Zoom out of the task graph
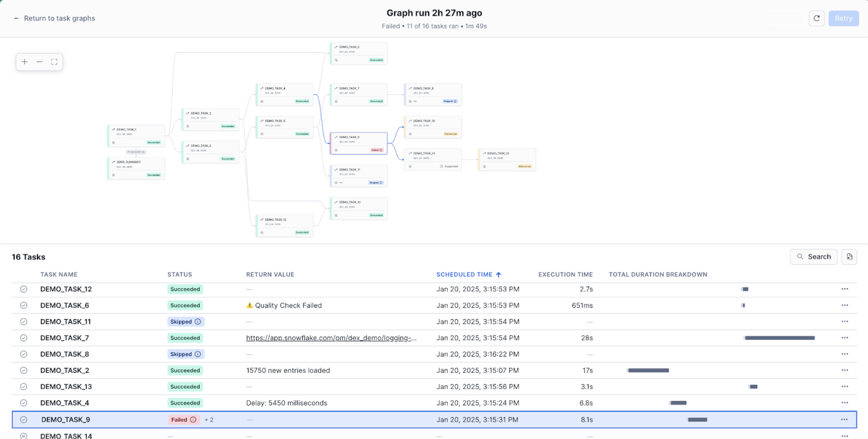The height and width of the screenshot is (439, 868). coord(39,62)
